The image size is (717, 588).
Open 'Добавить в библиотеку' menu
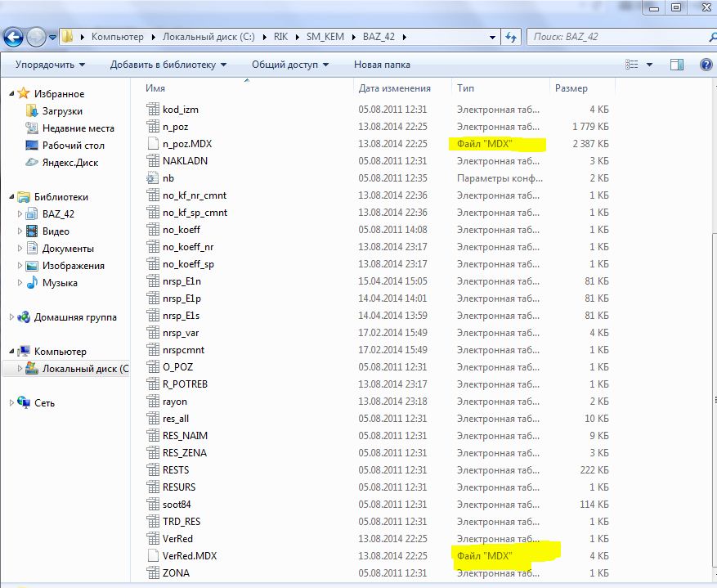(168, 65)
